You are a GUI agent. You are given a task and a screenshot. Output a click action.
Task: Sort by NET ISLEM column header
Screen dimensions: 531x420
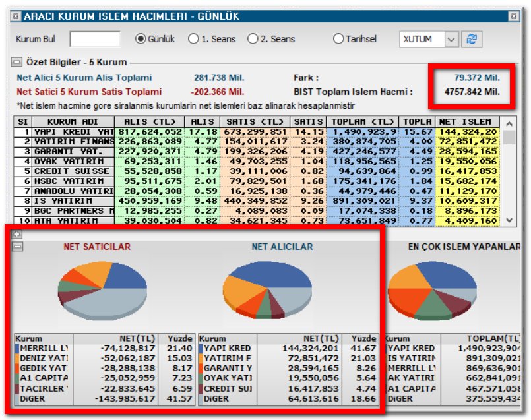click(x=467, y=121)
